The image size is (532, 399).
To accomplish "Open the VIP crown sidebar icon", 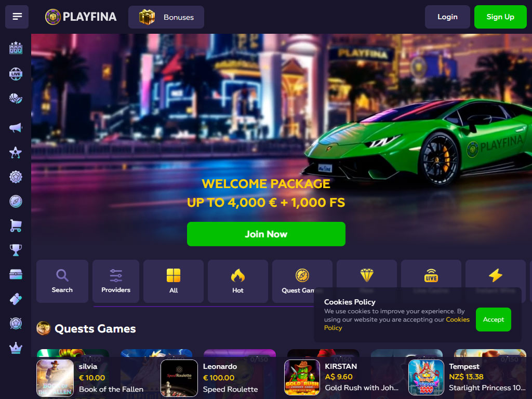I will 16,348.
